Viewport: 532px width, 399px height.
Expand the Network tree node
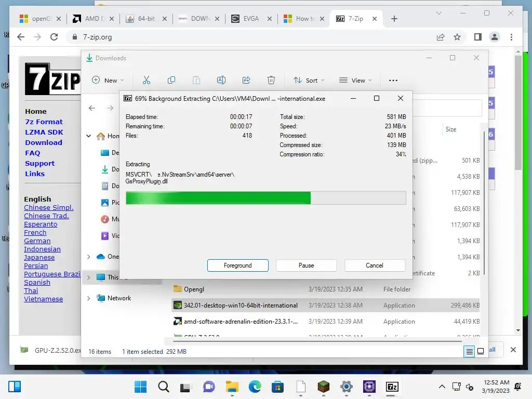88,298
